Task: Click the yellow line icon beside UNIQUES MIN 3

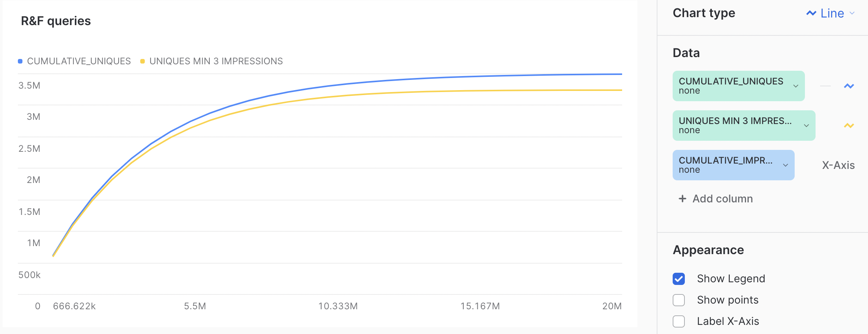Action: pyautogui.click(x=849, y=126)
